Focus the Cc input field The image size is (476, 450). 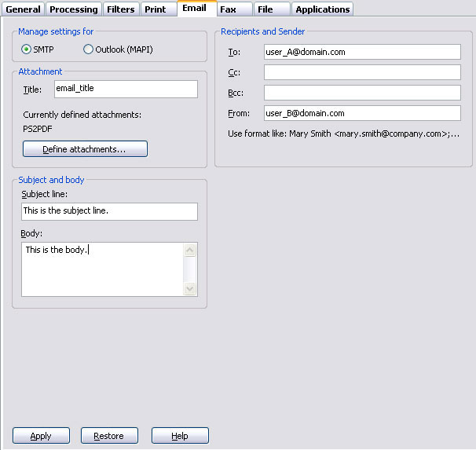coord(361,72)
